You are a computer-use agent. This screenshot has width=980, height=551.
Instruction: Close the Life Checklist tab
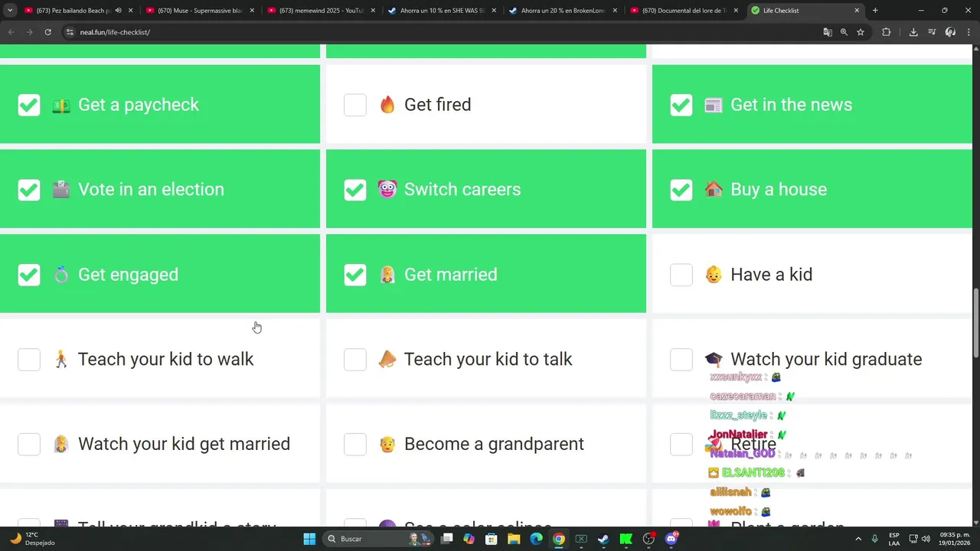(857, 11)
